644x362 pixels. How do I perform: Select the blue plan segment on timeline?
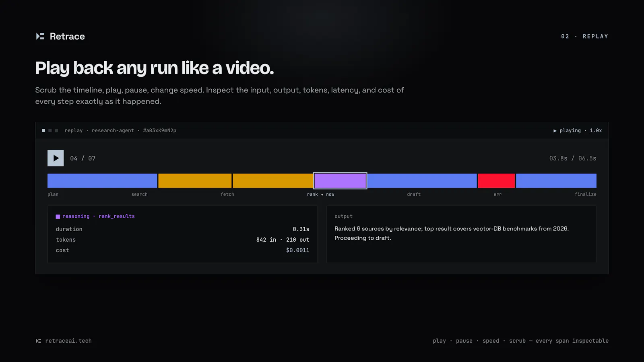(x=102, y=181)
